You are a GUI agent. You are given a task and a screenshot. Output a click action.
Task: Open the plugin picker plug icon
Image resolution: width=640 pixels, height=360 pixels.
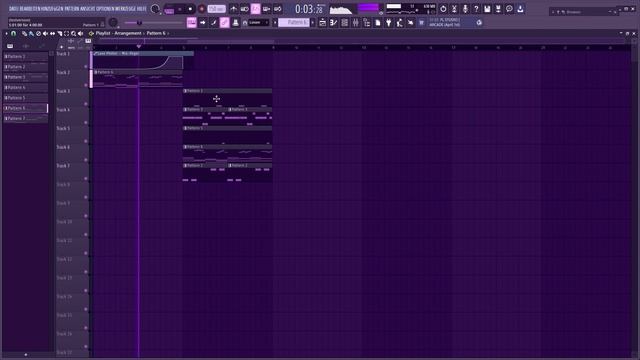coord(389,23)
